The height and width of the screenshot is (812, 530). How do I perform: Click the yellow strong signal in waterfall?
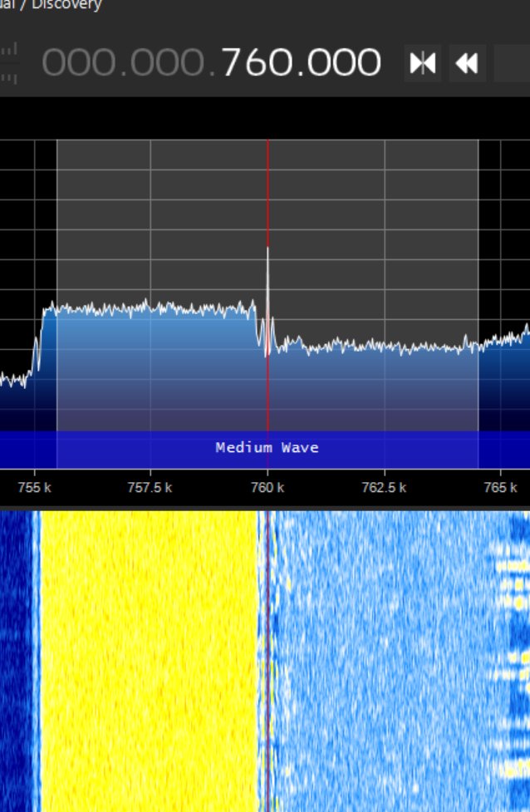click(x=149, y=661)
